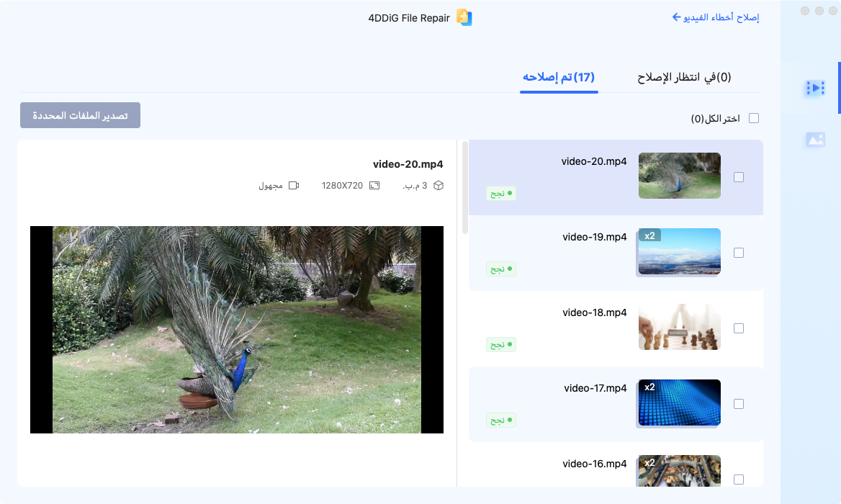Image resolution: width=841 pixels, height=504 pixels.
Task: Select the video repair tool in the sidebar
Action: coord(815,88)
